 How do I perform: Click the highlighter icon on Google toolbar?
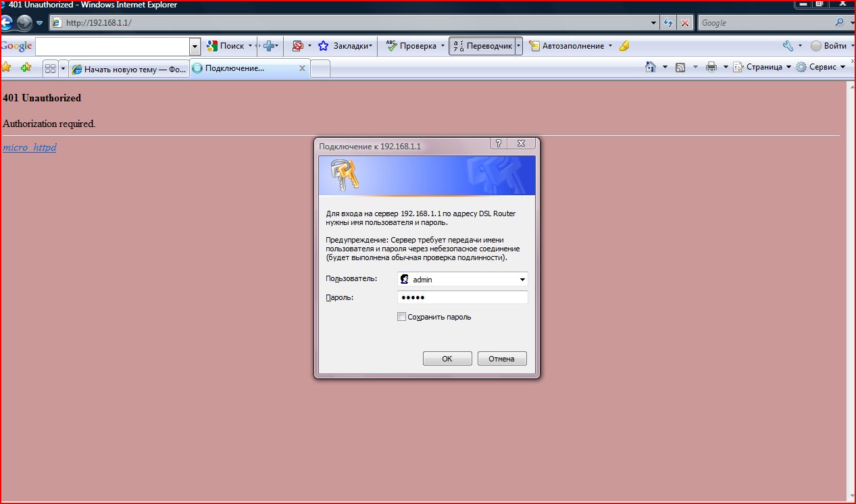pos(624,46)
